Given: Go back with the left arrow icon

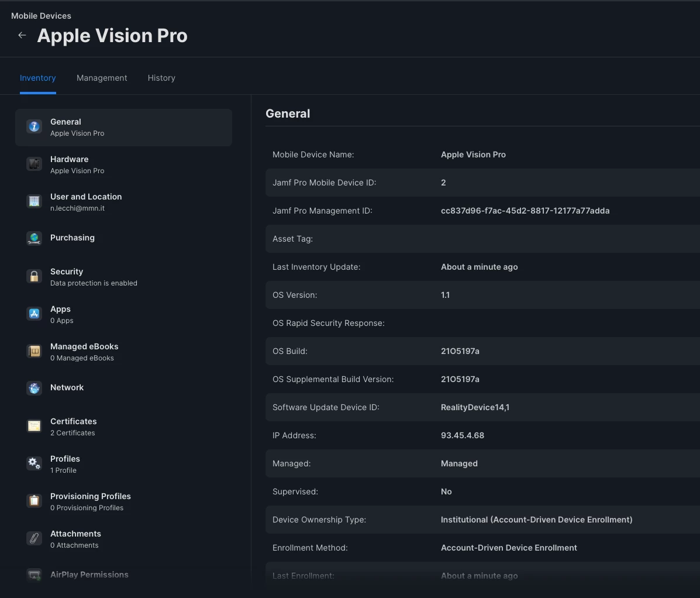Looking at the screenshot, I should tap(22, 35).
